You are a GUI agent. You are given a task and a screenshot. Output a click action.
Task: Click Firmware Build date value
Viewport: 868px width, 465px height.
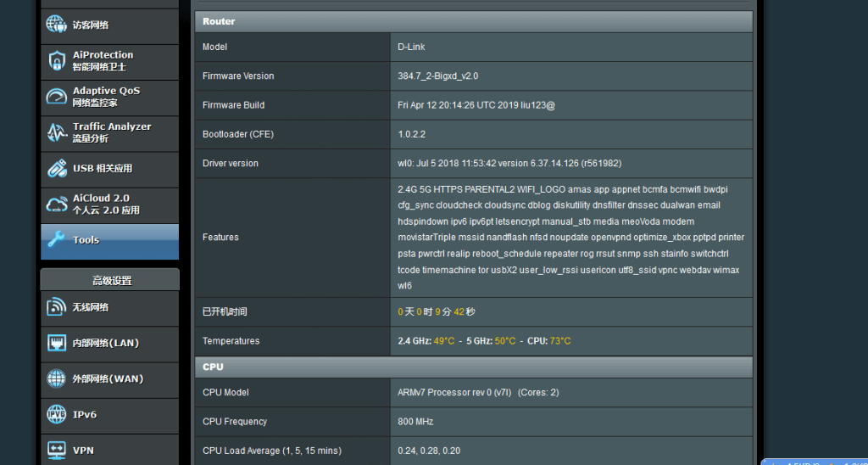pyautogui.click(x=476, y=104)
